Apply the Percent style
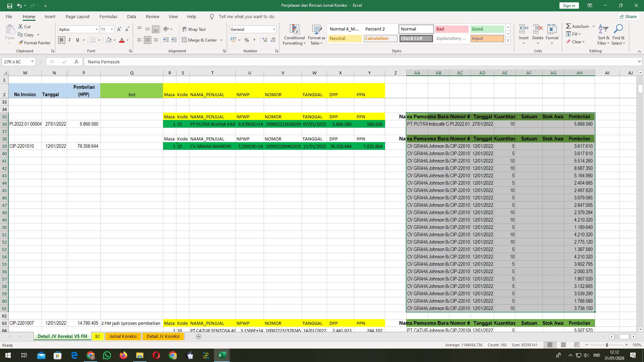This screenshot has height=362, width=644. click(247, 40)
